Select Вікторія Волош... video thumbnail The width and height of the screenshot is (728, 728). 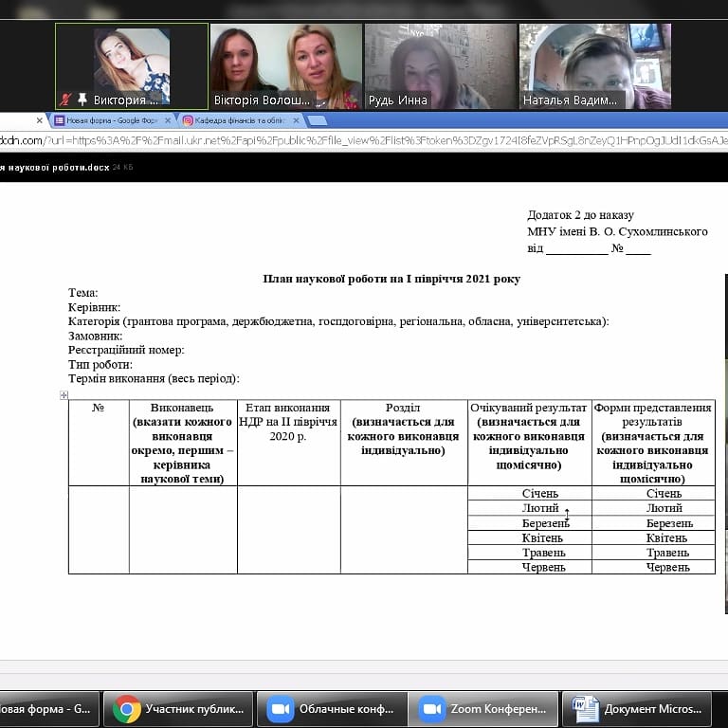tap(285, 66)
